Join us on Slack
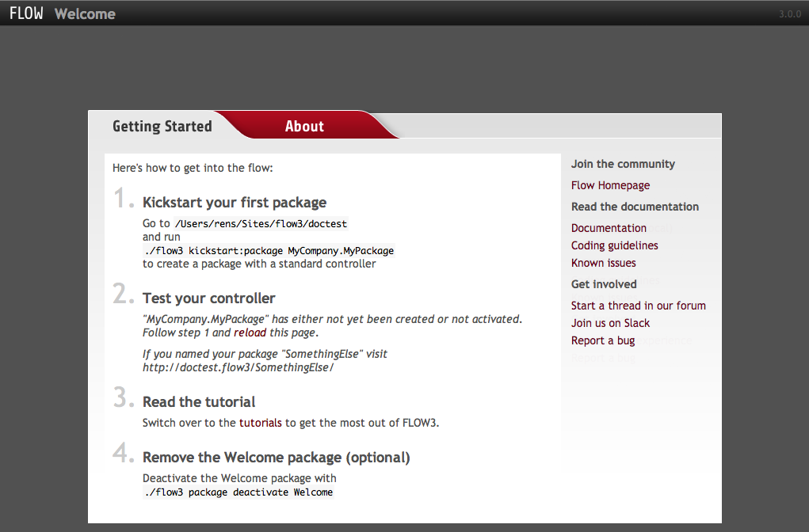809x532 pixels. click(610, 323)
